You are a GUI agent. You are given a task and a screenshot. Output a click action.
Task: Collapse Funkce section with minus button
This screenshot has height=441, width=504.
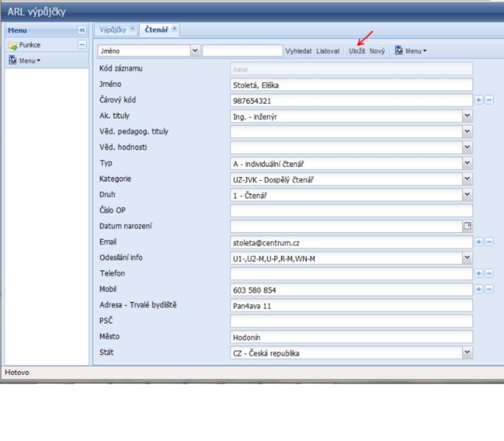click(82, 45)
